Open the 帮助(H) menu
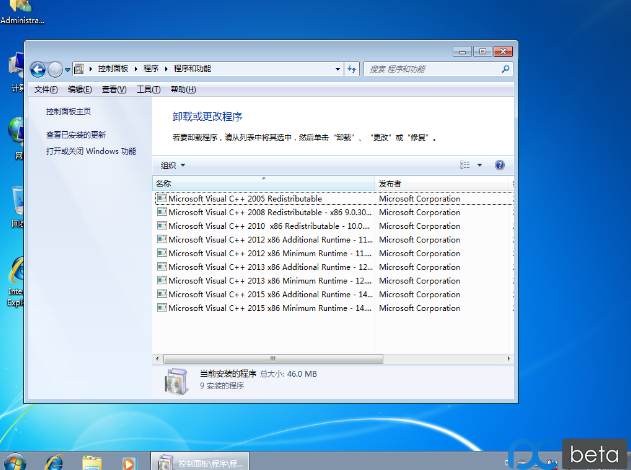Screen dimensions: 631x470 point(183,90)
